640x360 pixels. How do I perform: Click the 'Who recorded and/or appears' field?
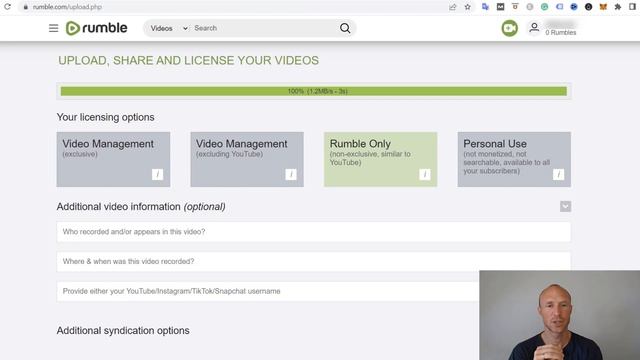point(313,232)
